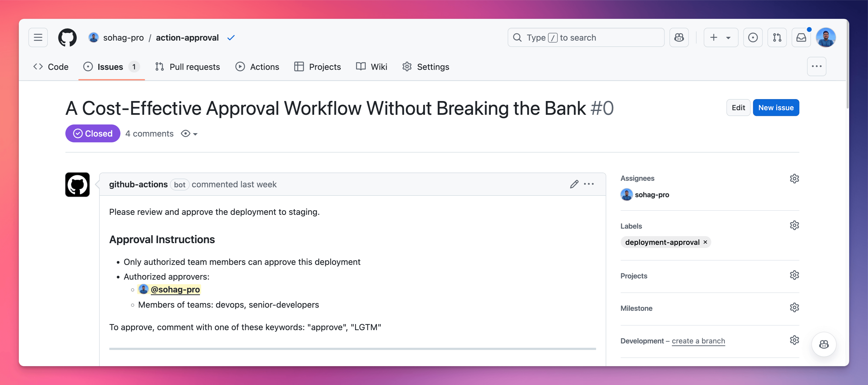
Task: Open the user profile avatar menu
Action: 826,37
